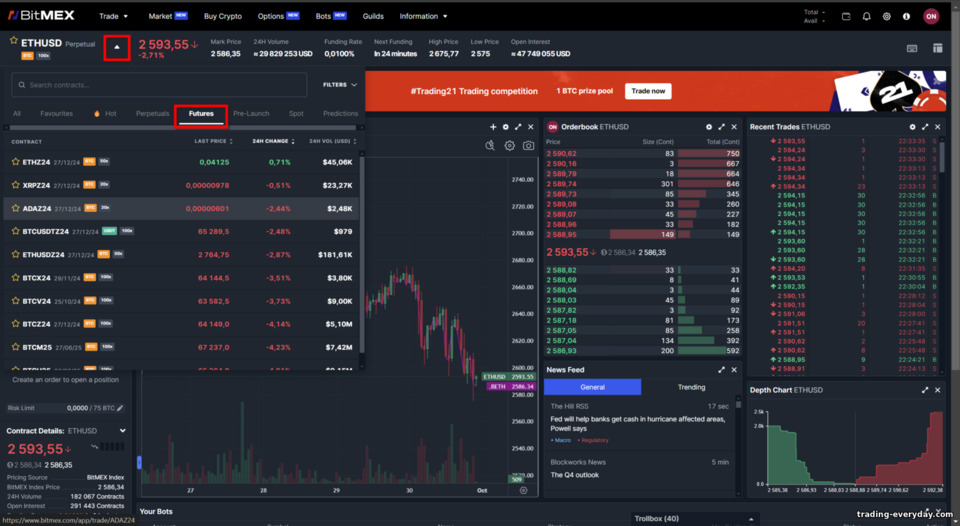Select the Futures tab
Image resolution: width=960 pixels, height=526 pixels.
[201, 114]
